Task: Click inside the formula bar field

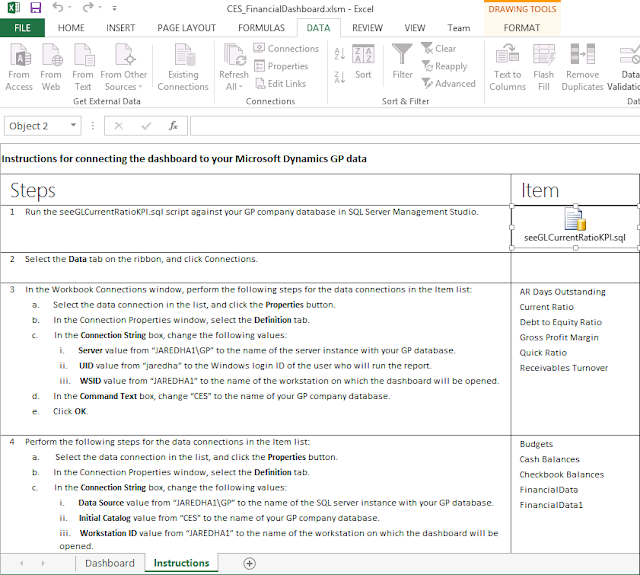Action: pyautogui.click(x=415, y=126)
